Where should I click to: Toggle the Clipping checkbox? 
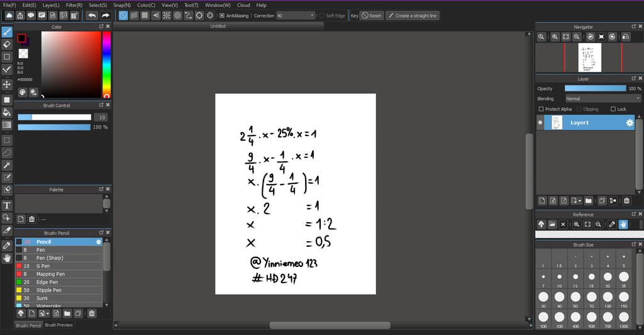(x=579, y=109)
